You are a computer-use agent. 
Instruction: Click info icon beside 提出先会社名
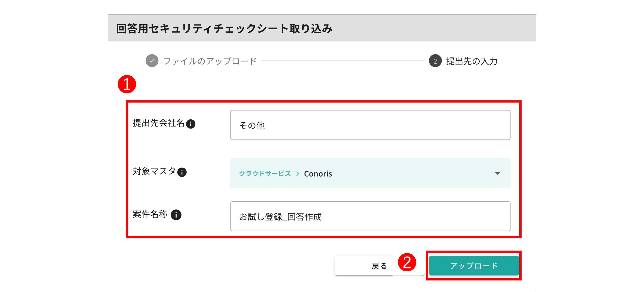[x=191, y=124]
